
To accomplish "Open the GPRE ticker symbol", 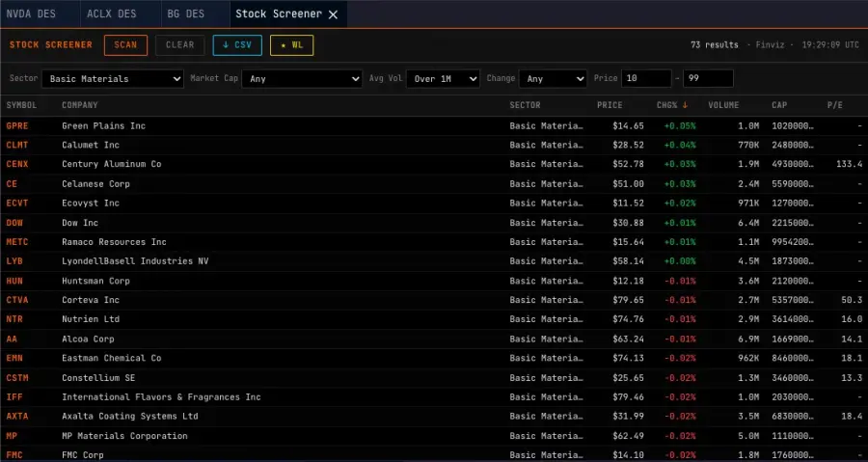I will pyautogui.click(x=17, y=126).
